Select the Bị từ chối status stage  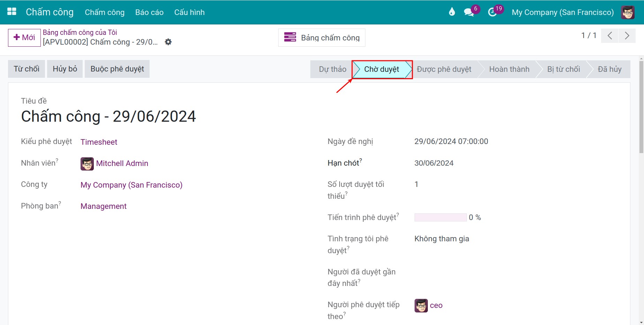click(x=563, y=69)
